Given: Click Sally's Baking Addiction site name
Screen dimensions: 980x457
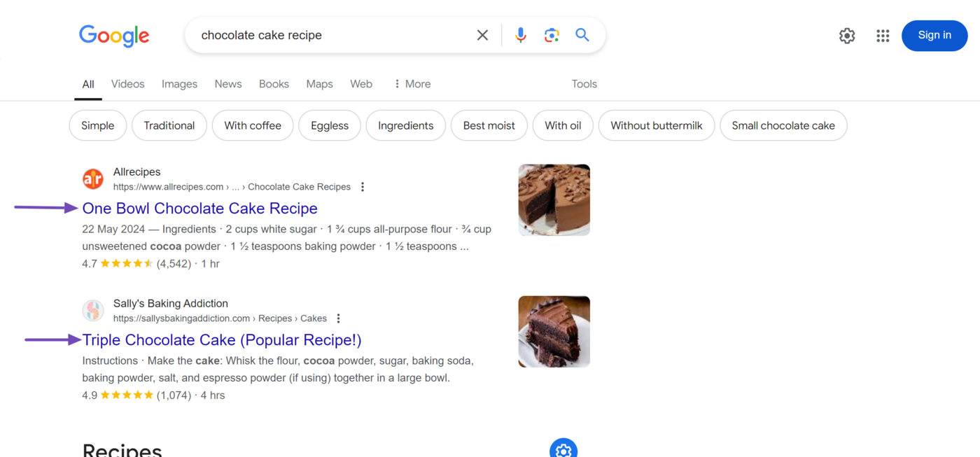Looking at the screenshot, I should click(171, 304).
